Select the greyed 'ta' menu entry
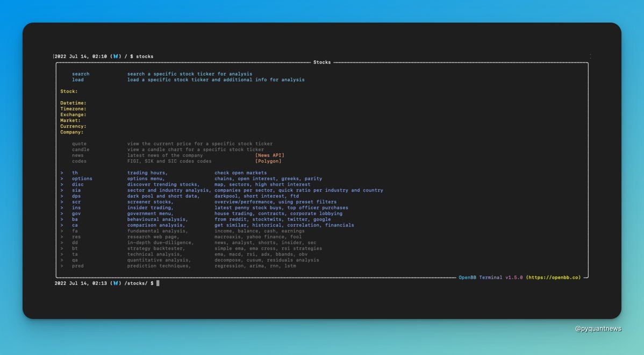Image resolution: width=644 pixels, height=355 pixels. coord(75,254)
